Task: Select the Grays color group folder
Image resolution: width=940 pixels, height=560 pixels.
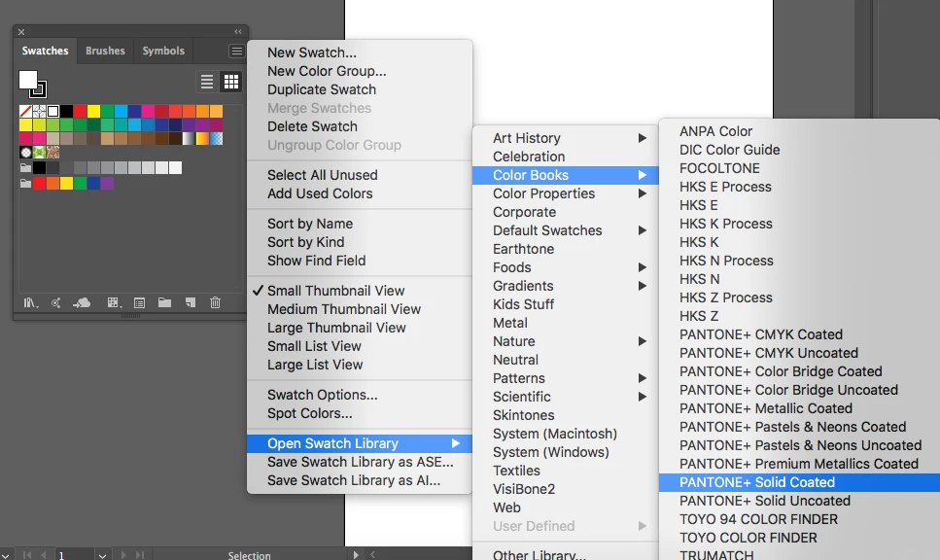Action: [26, 168]
